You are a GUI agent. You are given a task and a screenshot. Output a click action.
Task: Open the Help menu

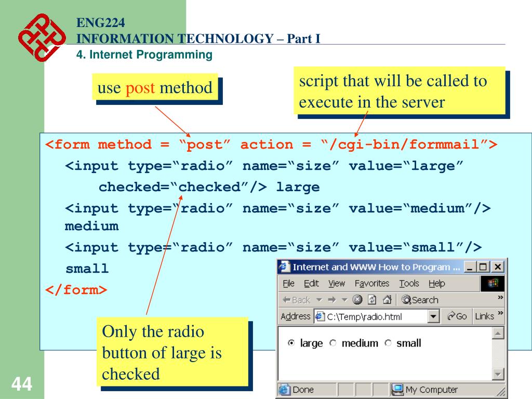click(x=436, y=283)
